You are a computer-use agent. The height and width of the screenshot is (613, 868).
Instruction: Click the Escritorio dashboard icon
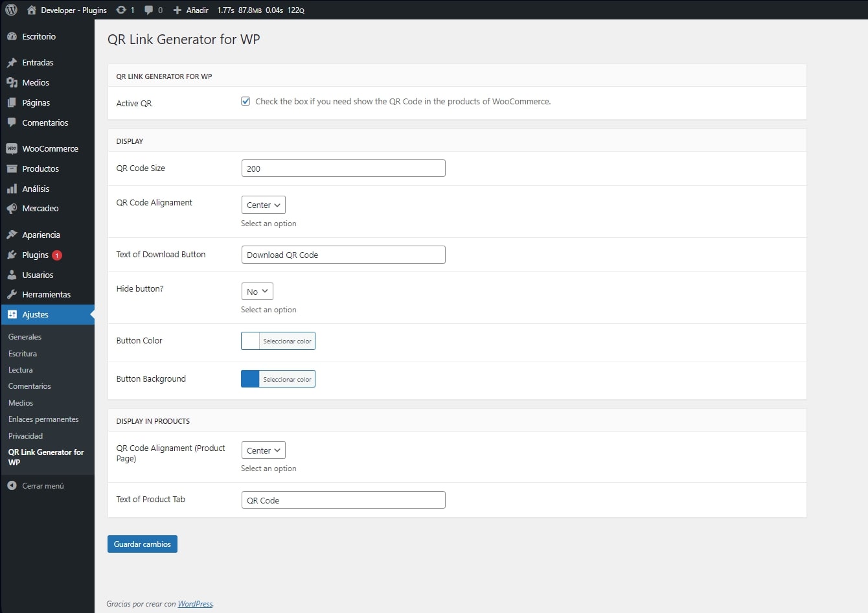(x=12, y=36)
